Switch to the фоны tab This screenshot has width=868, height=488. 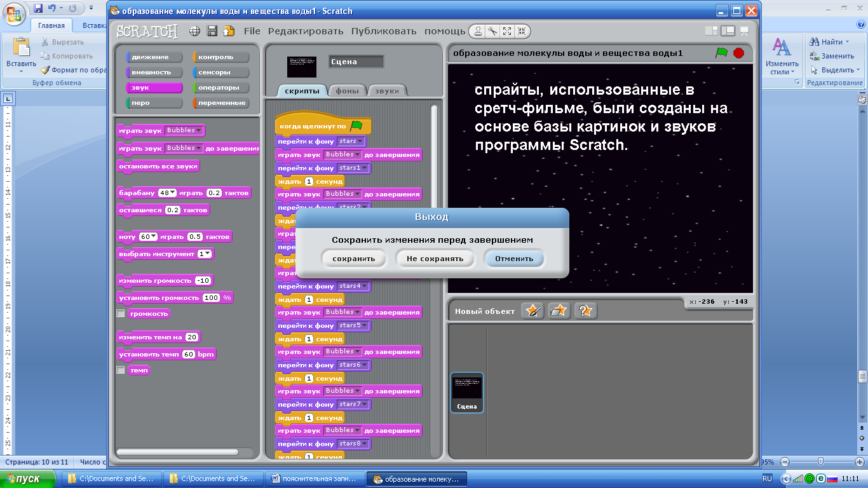point(348,91)
